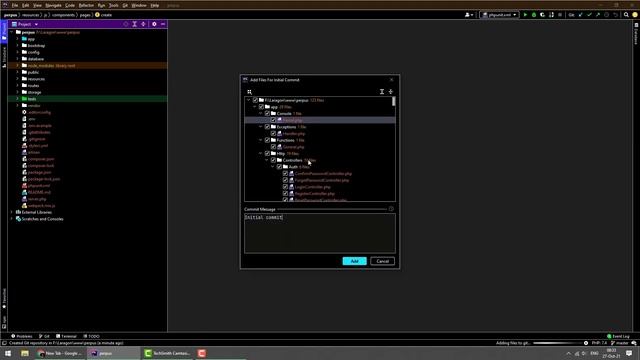640x360 pixels.
Task: Click the green Run button in toolbar
Action: [x=525, y=15]
